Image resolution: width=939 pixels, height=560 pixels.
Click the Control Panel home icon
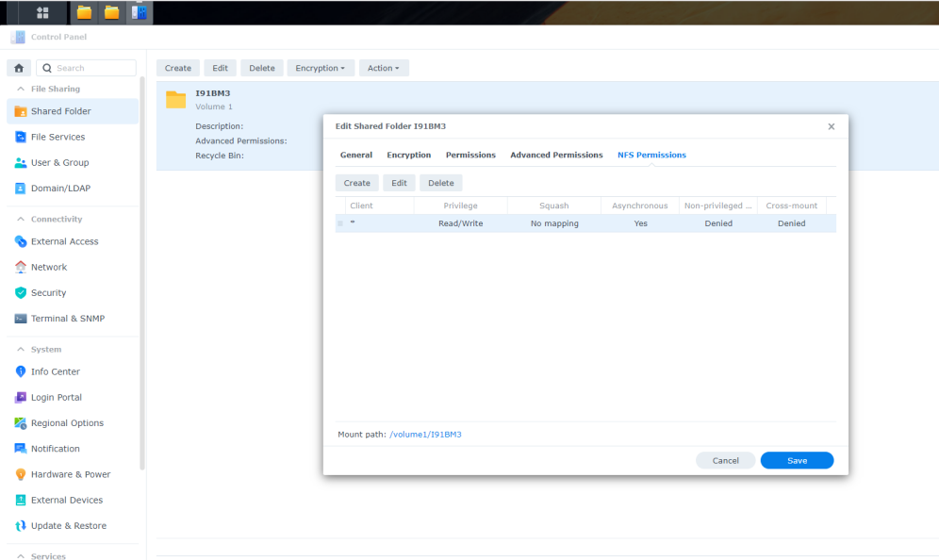(19, 68)
